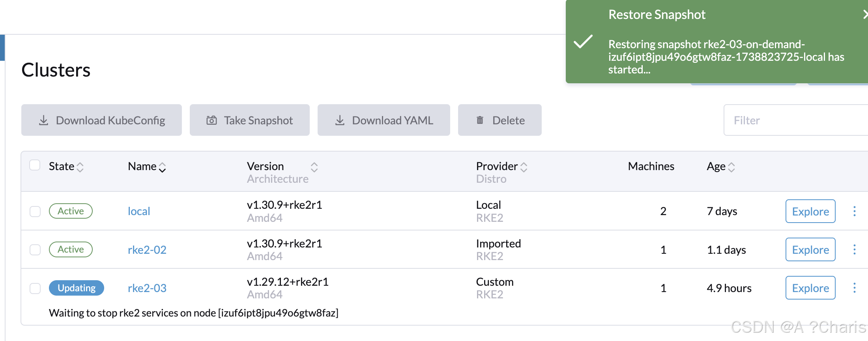
Task: Click the Updating badge for rke2-03
Action: [x=77, y=288]
